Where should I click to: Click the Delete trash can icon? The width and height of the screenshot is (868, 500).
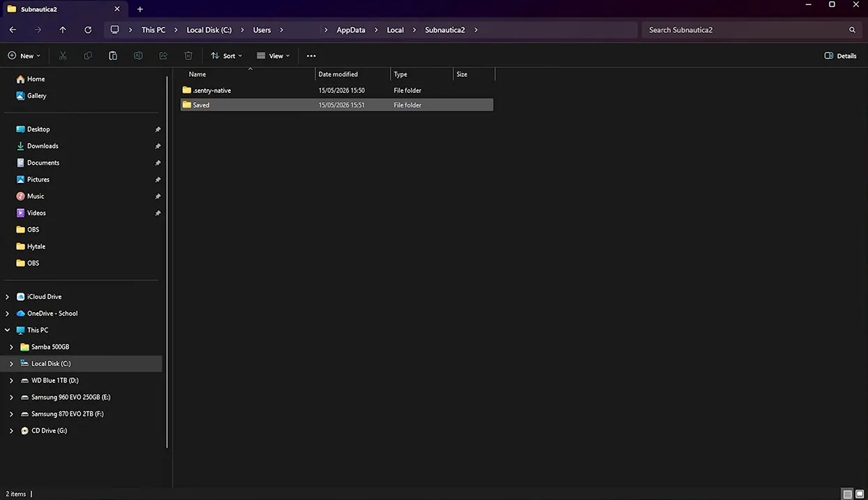pos(188,56)
